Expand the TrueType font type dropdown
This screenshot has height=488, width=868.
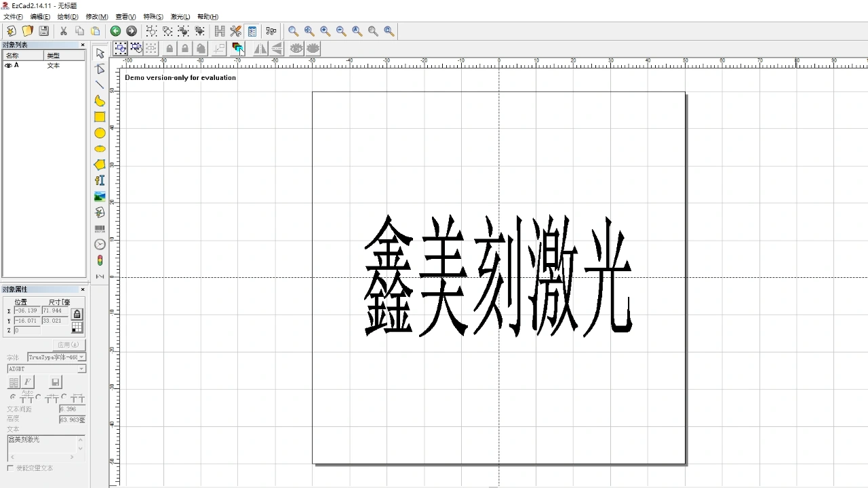point(82,357)
